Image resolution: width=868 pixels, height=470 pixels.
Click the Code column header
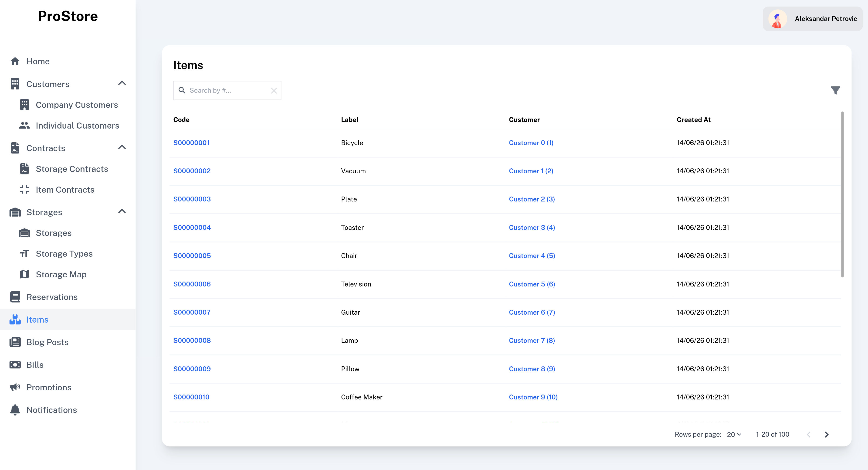181,120
